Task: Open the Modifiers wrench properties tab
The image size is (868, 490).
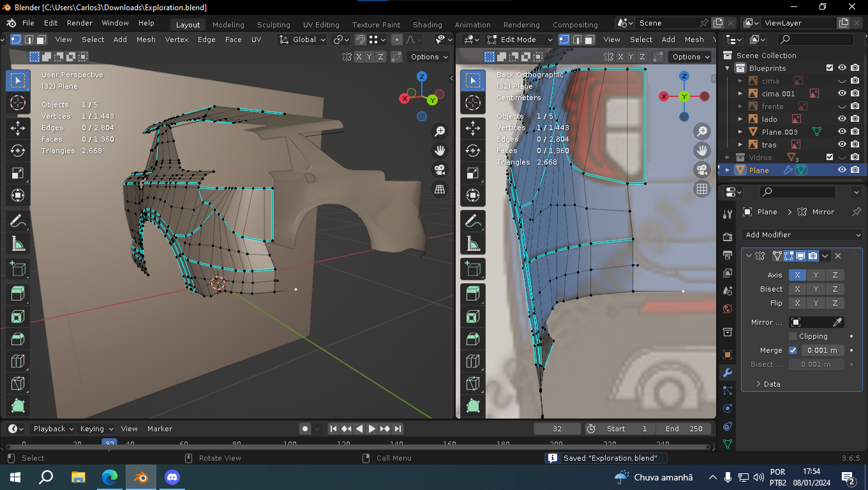Action: pos(727,372)
